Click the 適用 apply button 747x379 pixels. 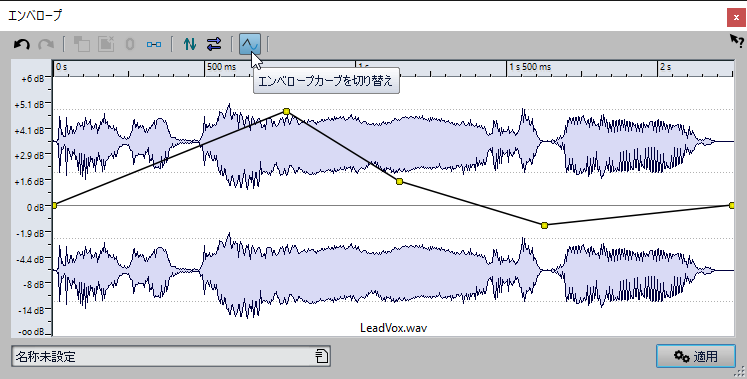(696, 356)
